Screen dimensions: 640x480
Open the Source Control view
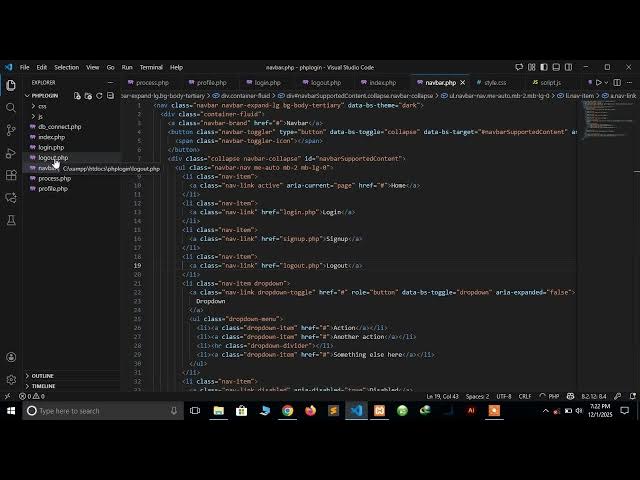(11, 130)
